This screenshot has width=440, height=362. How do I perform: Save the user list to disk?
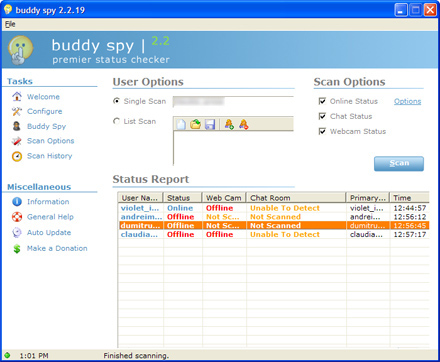pyautogui.click(x=210, y=124)
